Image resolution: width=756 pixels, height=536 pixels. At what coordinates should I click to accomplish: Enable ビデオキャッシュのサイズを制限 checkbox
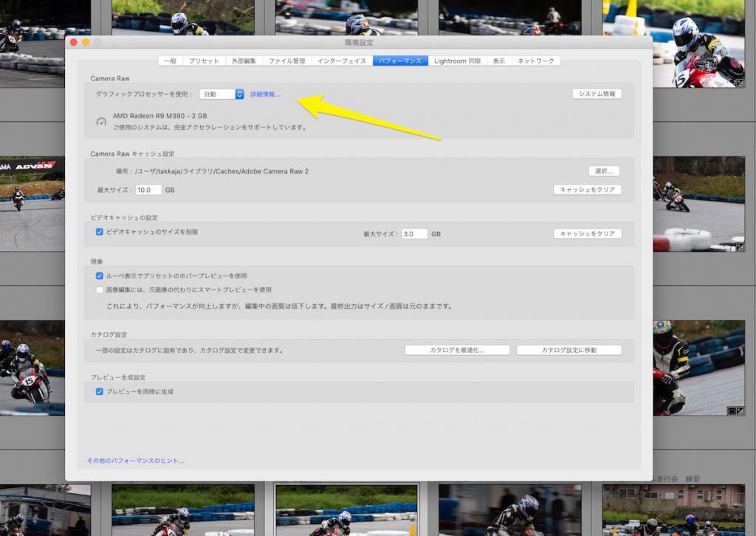[100, 232]
